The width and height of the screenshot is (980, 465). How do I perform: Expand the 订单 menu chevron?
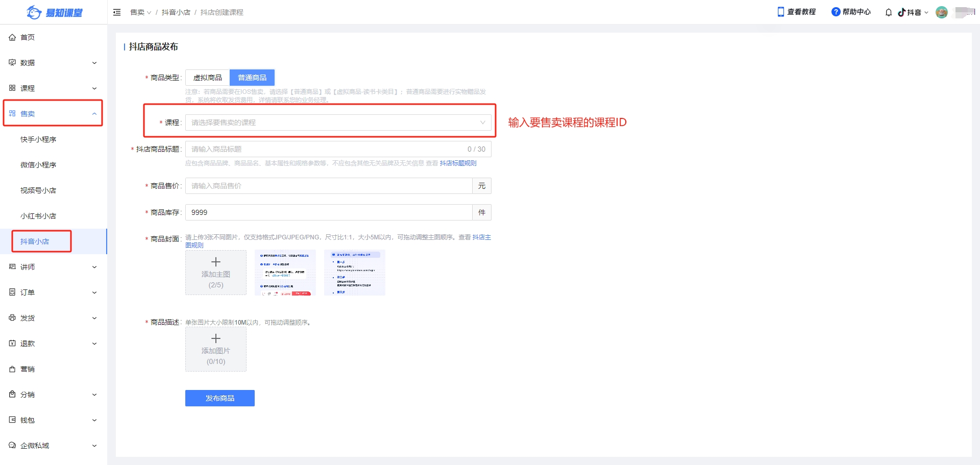pos(94,292)
